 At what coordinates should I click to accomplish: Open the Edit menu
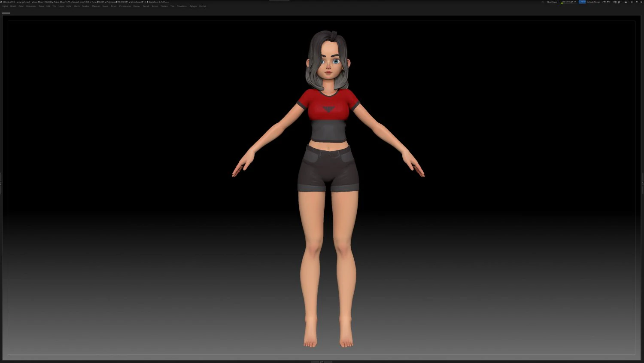click(x=48, y=6)
